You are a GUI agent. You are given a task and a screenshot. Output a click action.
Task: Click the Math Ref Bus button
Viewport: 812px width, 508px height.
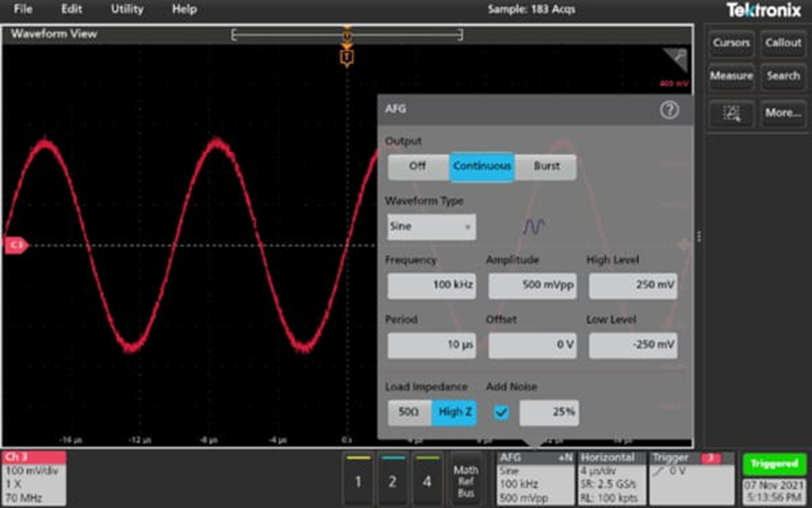click(x=466, y=478)
